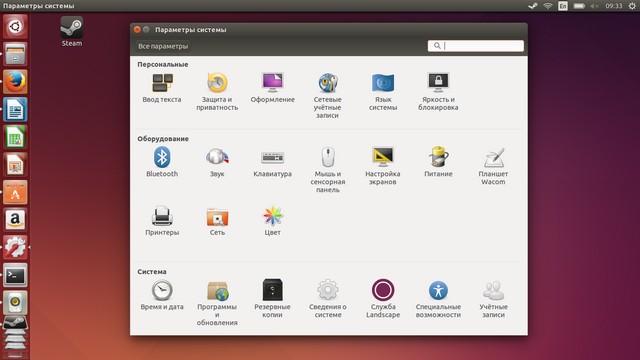Open Программы и обновления settings

(217, 303)
